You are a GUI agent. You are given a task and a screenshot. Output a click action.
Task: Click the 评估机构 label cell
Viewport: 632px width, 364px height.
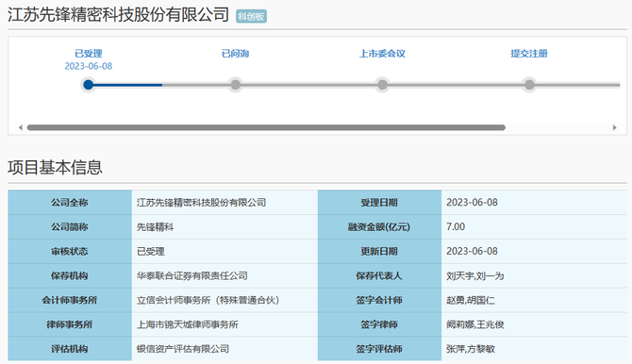(70, 349)
